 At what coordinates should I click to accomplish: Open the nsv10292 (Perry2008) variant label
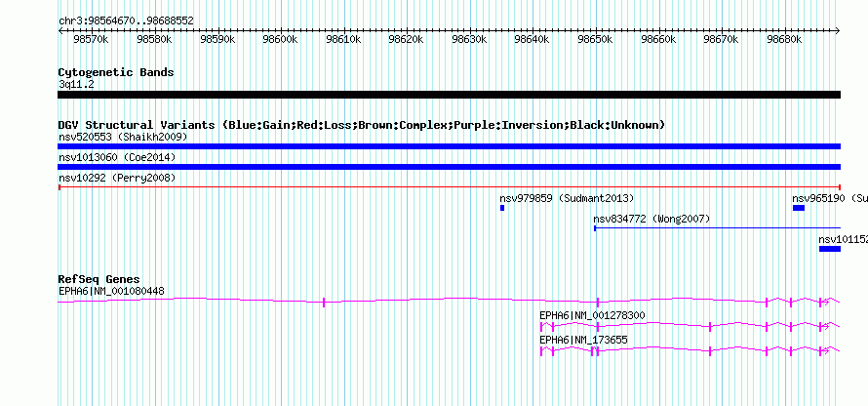pyautogui.click(x=117, y=178)
